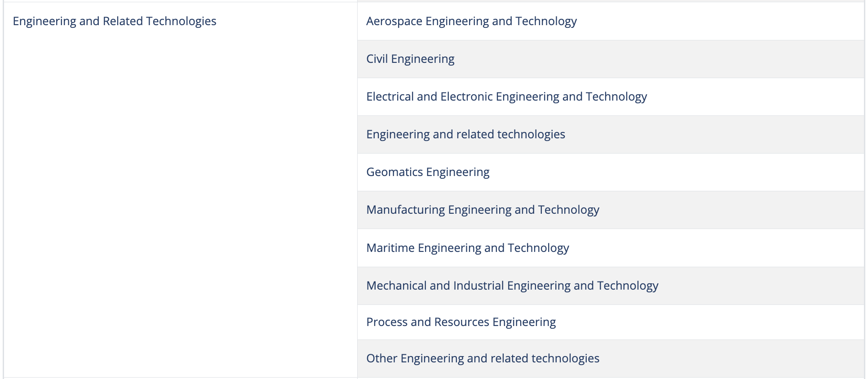Click the word Maritime in the table

pyautogui.click(x=390, y=248)
